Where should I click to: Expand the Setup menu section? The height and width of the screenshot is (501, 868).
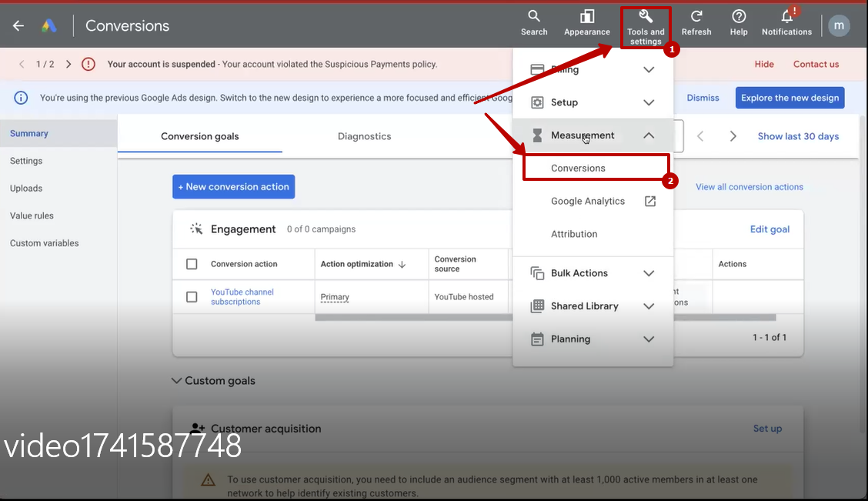(x=649, y=102)
